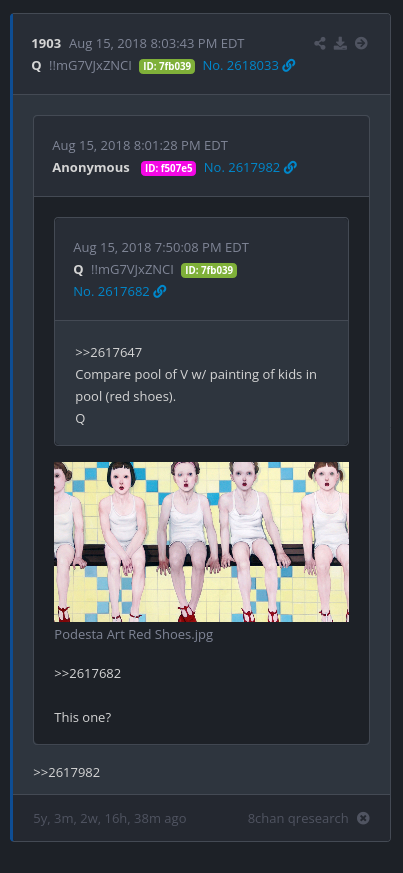Follow the >>2617982 reply reference at bottom
The height and width of the screenshot is (873, 403).
(x=67, y=773)
